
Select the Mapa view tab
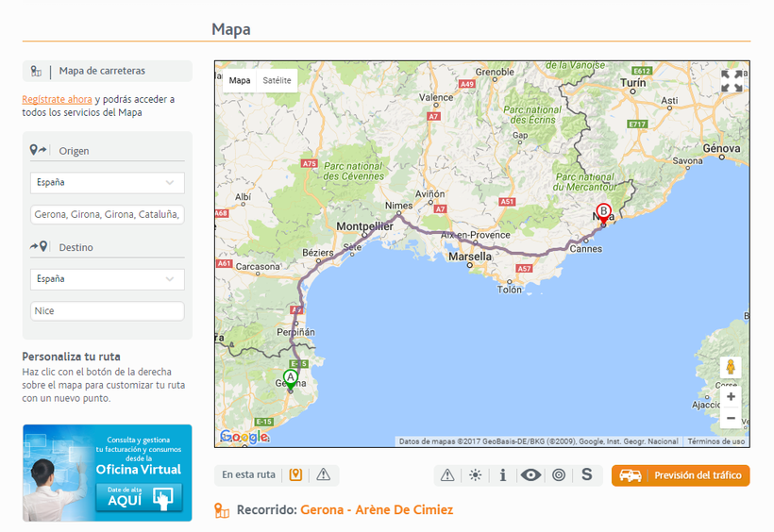[x=240, y=81]
